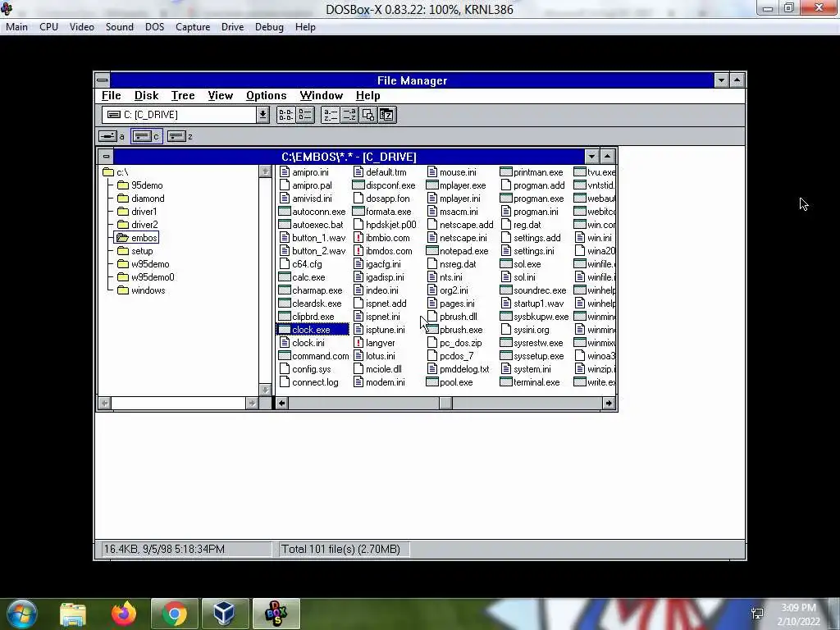The height and width of the screenshot is (630, 840).
Task: Maximize the C:\EMBOS child window with up arrow
Action: coord(608,157)
